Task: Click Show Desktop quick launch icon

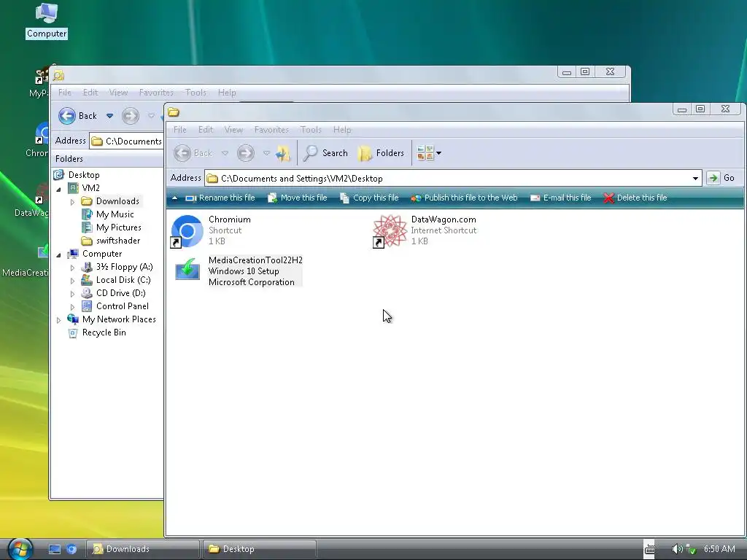Action: (x=55, y=549)
